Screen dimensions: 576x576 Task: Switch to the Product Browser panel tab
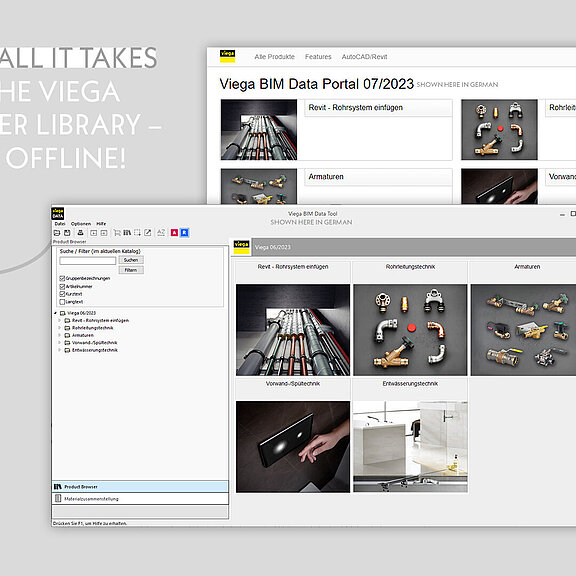tap(140, 487)
